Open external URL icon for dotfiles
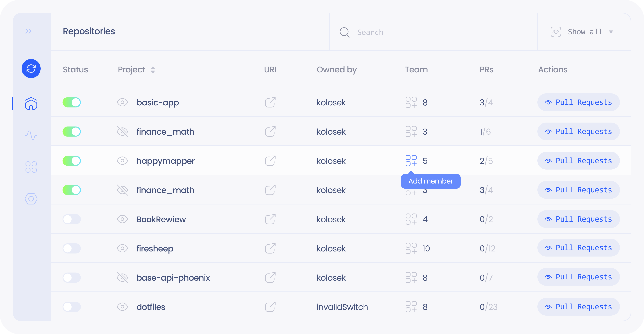Viewport: 644px width, 334px height. pos(270,307)
